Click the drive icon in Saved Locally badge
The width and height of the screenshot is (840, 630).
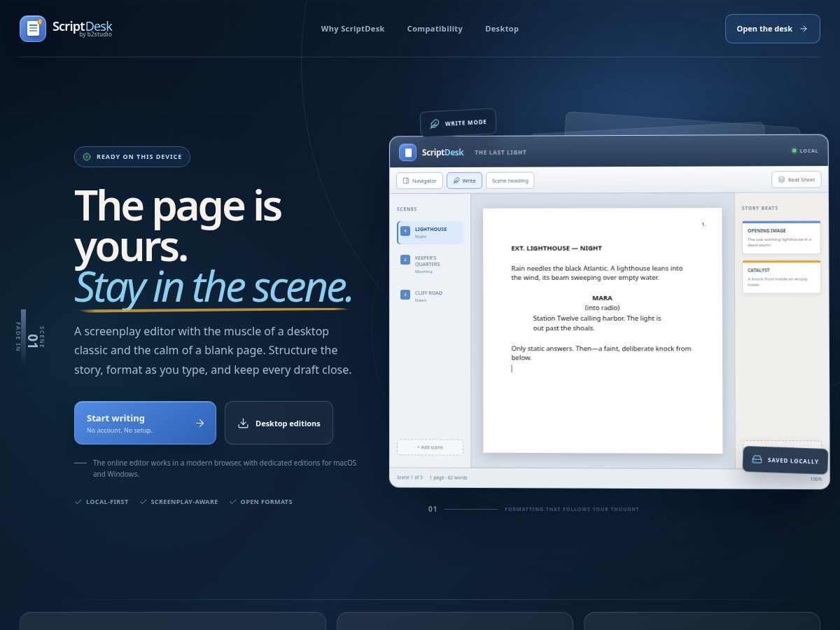point(757,460)
